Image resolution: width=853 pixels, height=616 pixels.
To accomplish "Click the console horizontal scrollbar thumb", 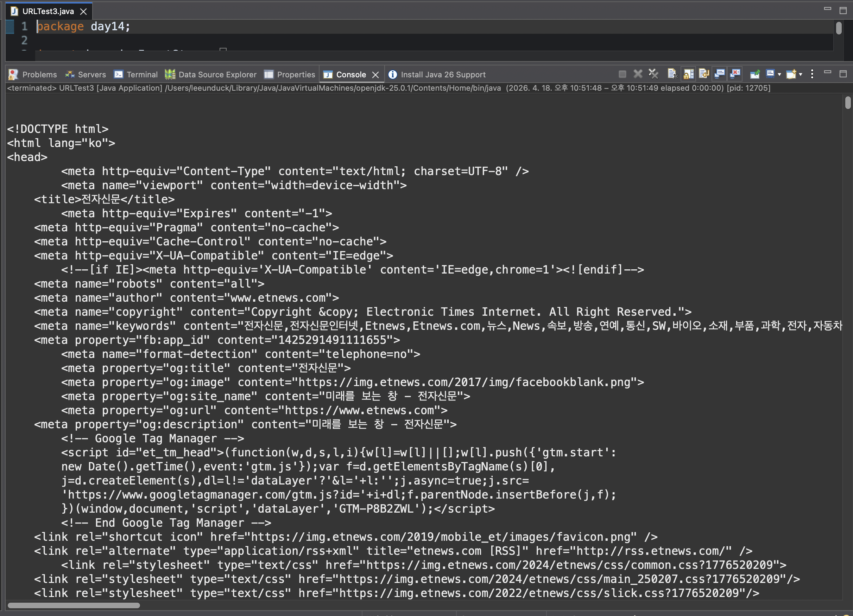I will pyautogui.click(x=74, y=605).
